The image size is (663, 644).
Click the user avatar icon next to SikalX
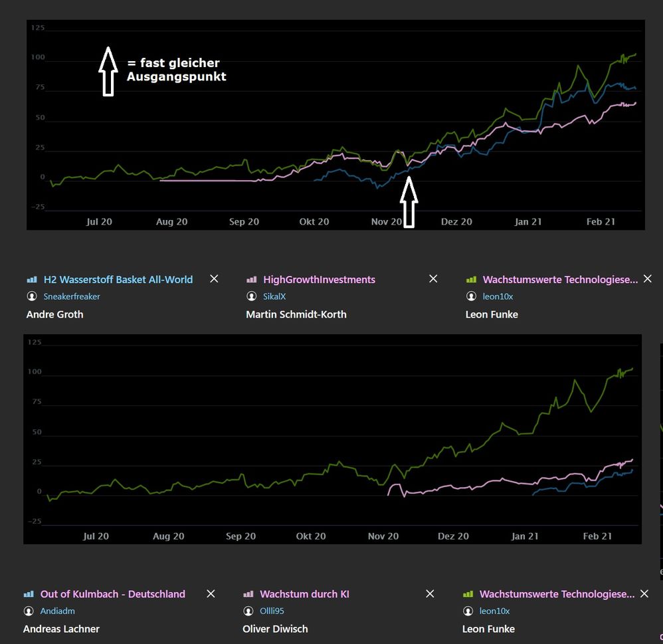click(251, 296)
